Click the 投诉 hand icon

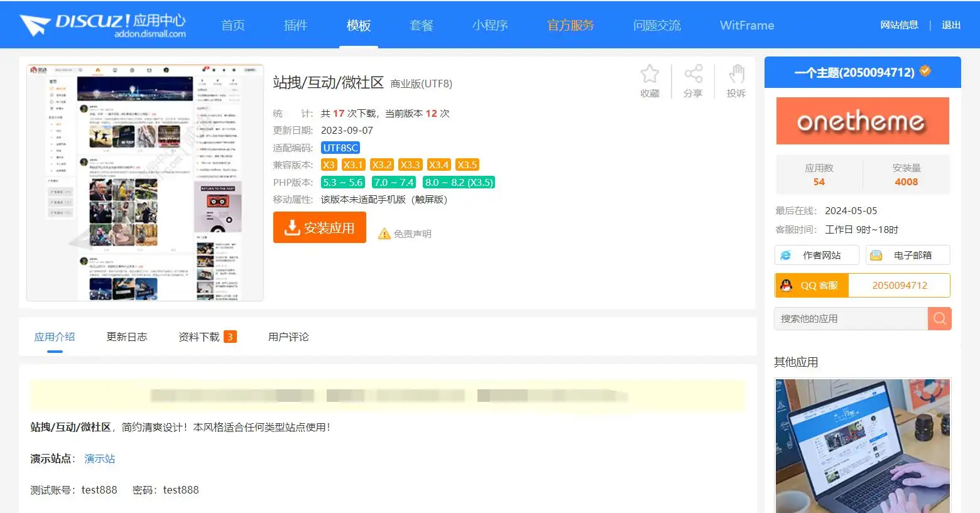coord(736,75)
